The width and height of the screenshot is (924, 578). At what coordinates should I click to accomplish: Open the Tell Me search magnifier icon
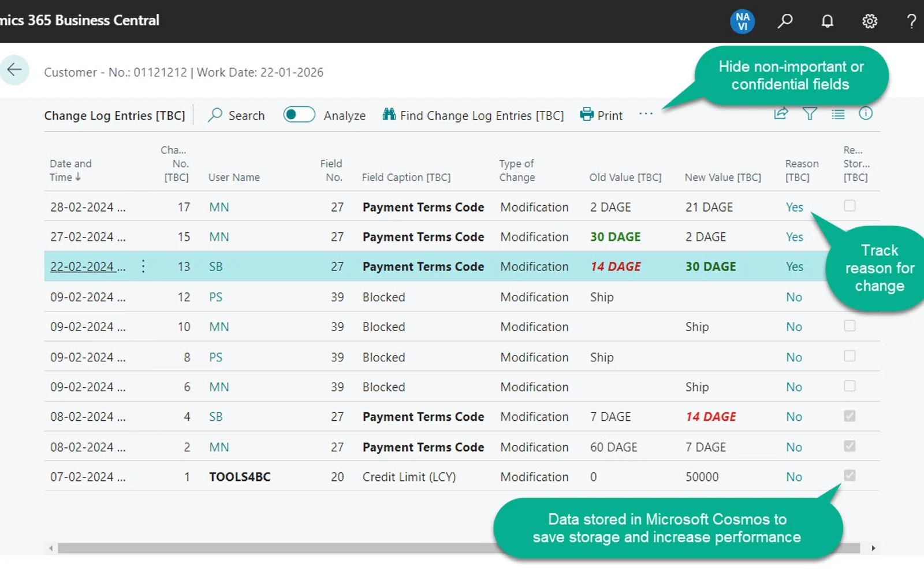pos(784,21)
